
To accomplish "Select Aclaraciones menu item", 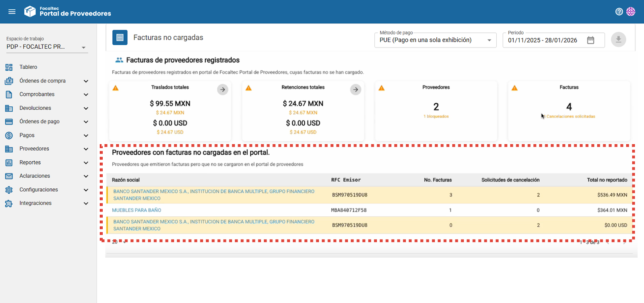I will click(35, 176).
